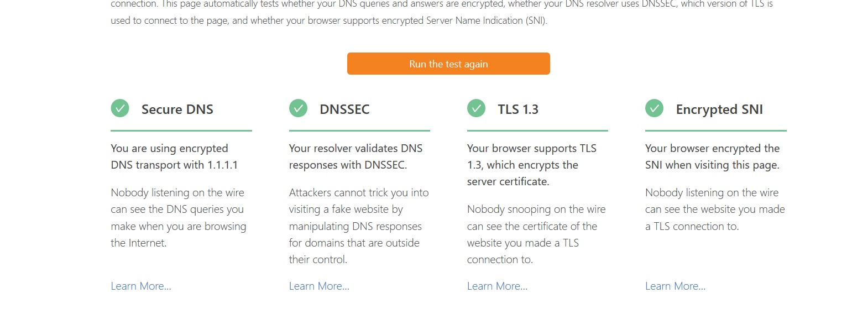
Task: Select the DNSSEC heading
Action: coord(344,109)
